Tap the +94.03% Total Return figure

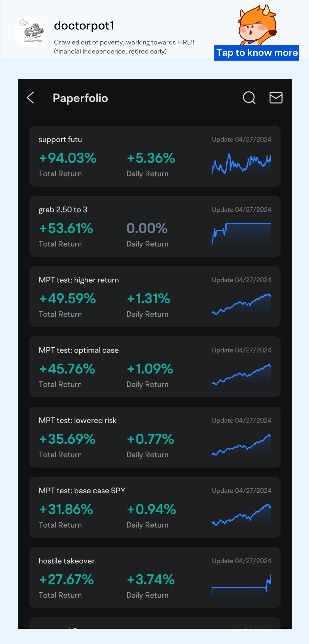pos(68,158)
